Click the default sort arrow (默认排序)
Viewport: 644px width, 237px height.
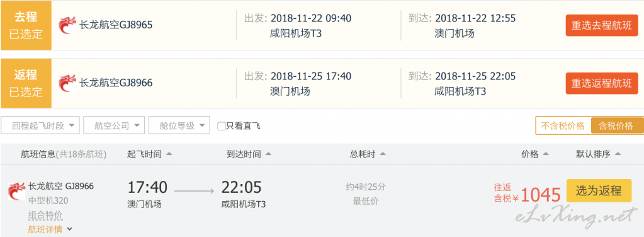(618, 154)
